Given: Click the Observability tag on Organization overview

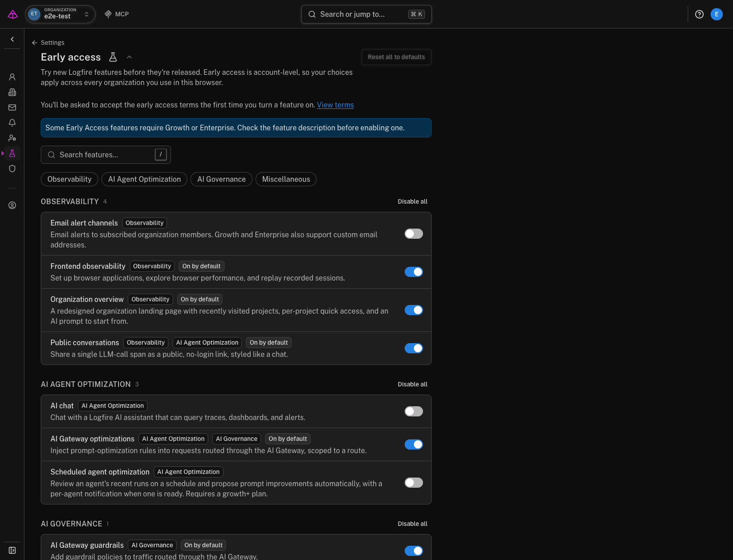Looking at the screenshot, I should 150,299.
